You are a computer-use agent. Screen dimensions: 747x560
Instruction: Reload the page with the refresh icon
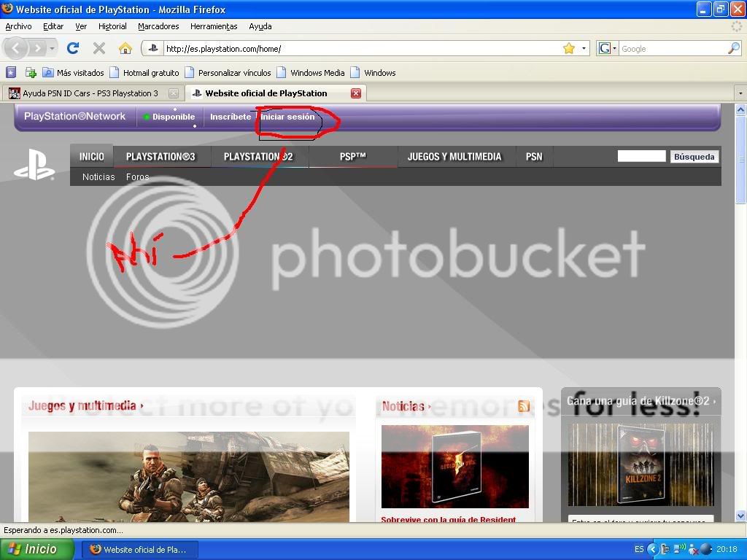pyautogui.click(x=73, y=49)
